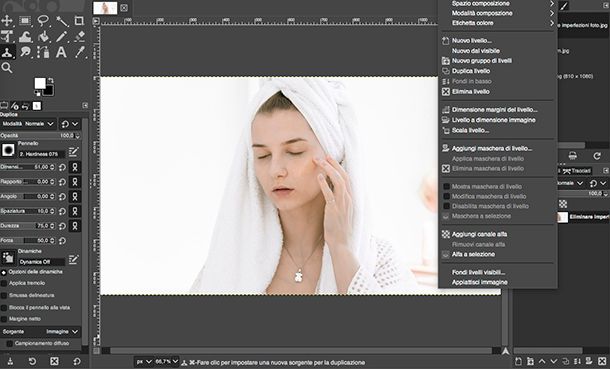Toggle Blocca il pennello alla vista
Viewport: 610px width, 369px height.
click(x=4, y=308)
